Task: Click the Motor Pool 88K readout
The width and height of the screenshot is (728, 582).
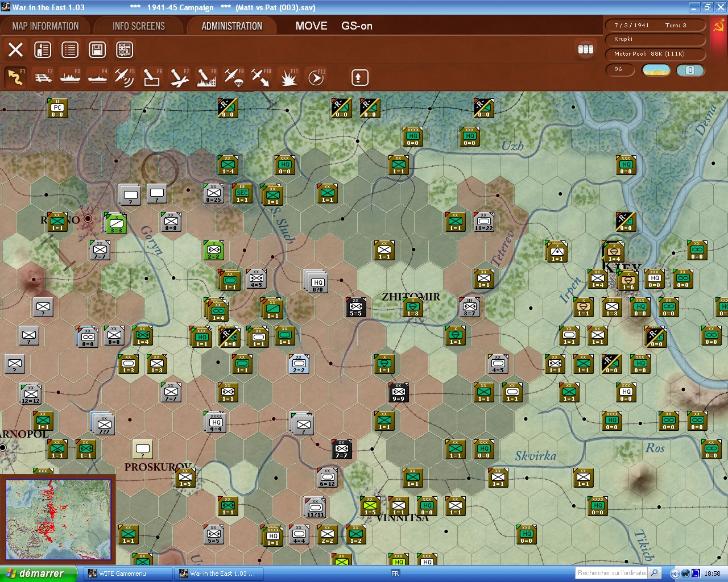Action: click(x=655, y=54)
